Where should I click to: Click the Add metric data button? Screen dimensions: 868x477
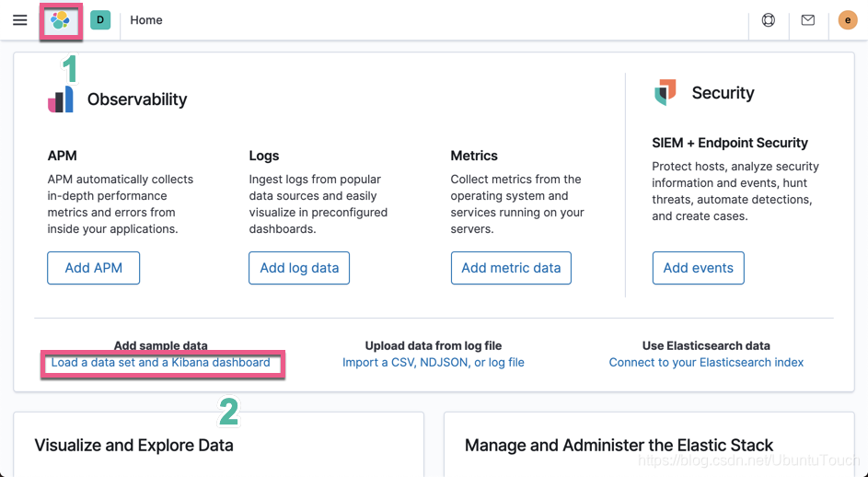tap(511, 268)
